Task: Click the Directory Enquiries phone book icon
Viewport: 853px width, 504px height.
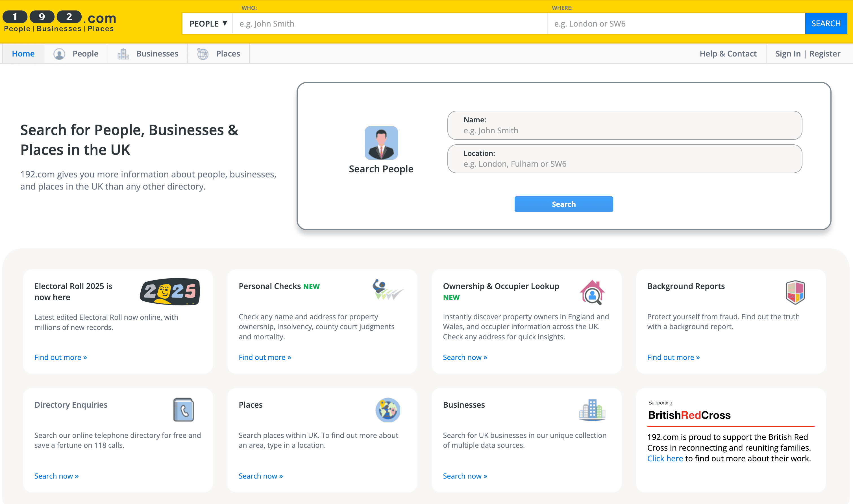Action: tap(183, 410)
